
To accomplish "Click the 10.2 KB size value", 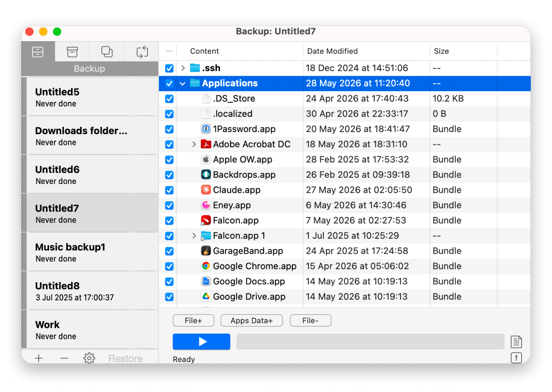I will coord(448,98).
